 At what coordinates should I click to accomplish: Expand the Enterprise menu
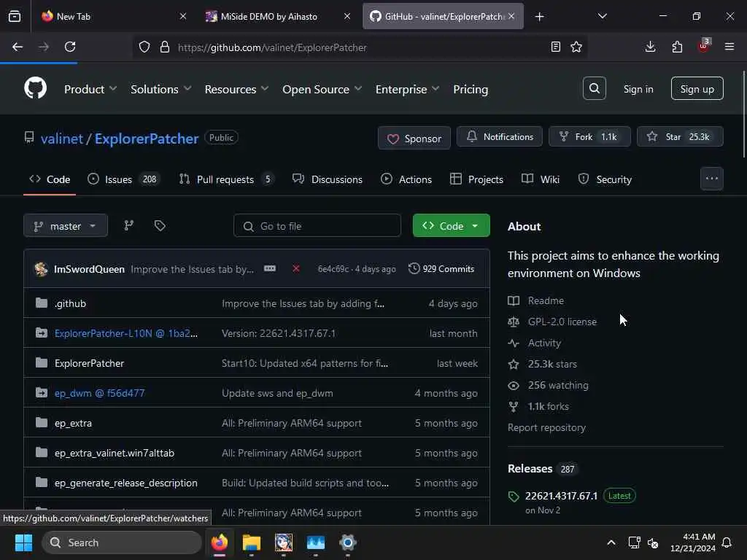point(407,89)
